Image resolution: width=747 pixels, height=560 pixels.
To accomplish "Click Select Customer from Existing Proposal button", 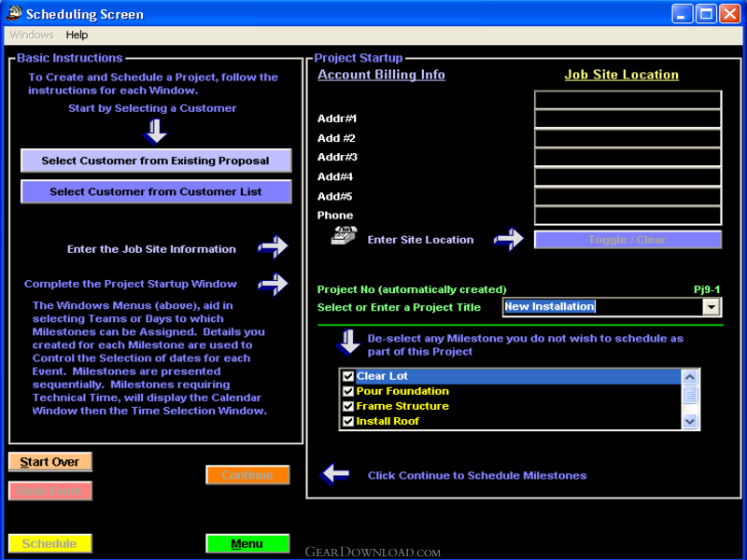I will coord(156,161).
